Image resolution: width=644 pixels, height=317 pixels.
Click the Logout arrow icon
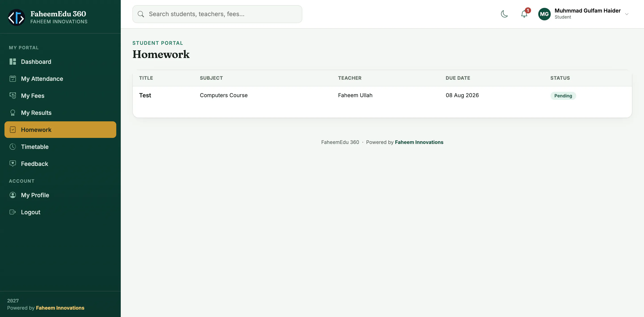(x=13, y=212)
